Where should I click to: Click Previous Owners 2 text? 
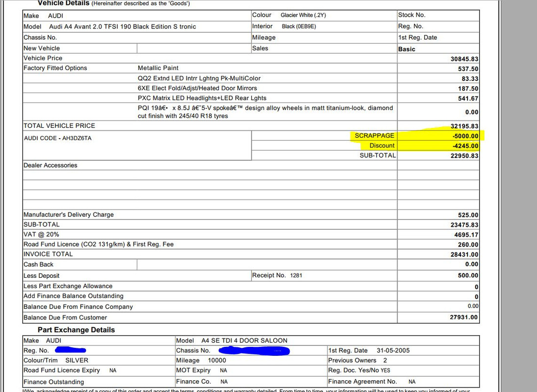point(358,361)
